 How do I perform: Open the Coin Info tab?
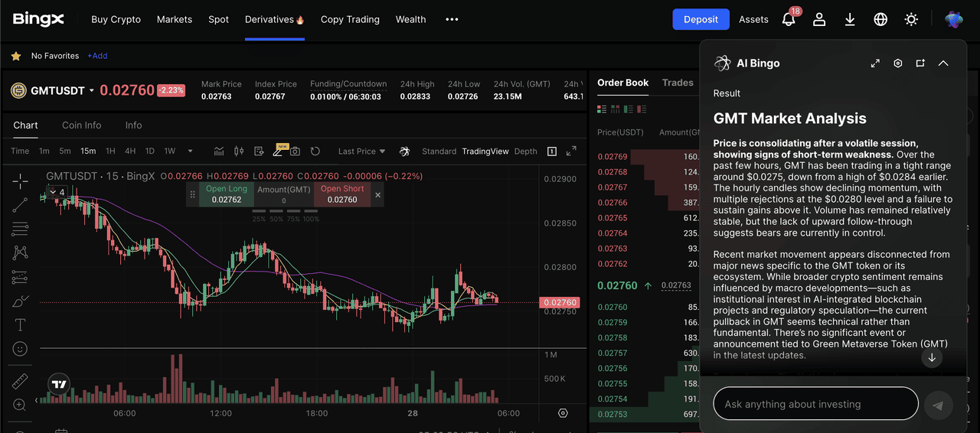[x=81, y=125]
